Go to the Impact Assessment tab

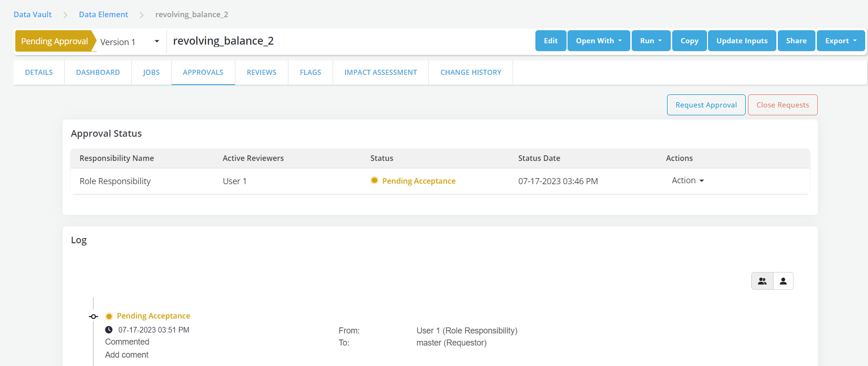coord(380,73)
